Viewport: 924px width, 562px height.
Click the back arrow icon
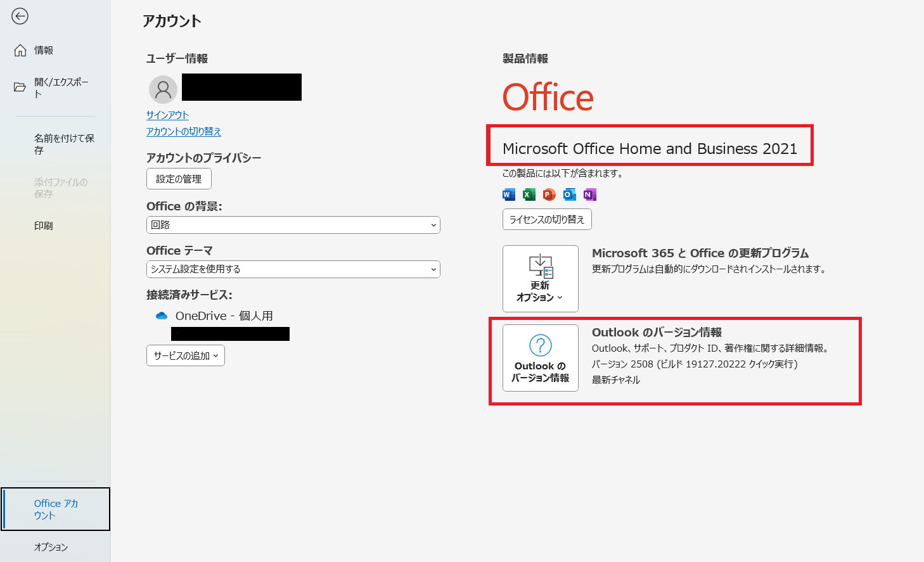pyautogui.click(x=20, y=16)
